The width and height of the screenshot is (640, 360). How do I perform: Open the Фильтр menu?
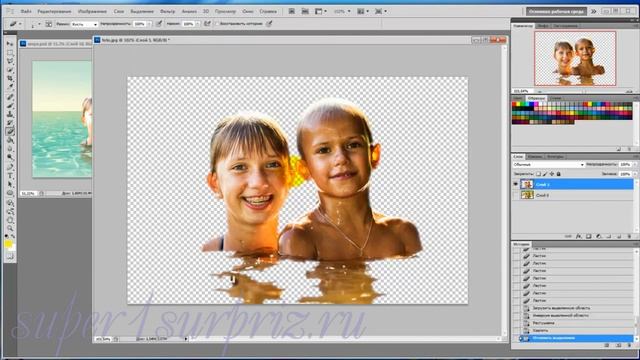click(168, 11)
